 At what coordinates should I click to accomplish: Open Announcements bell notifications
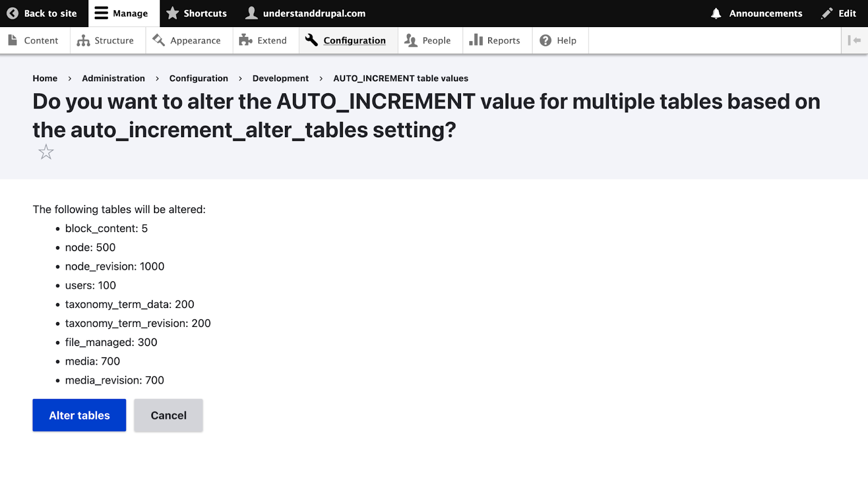tap(757, 14)
